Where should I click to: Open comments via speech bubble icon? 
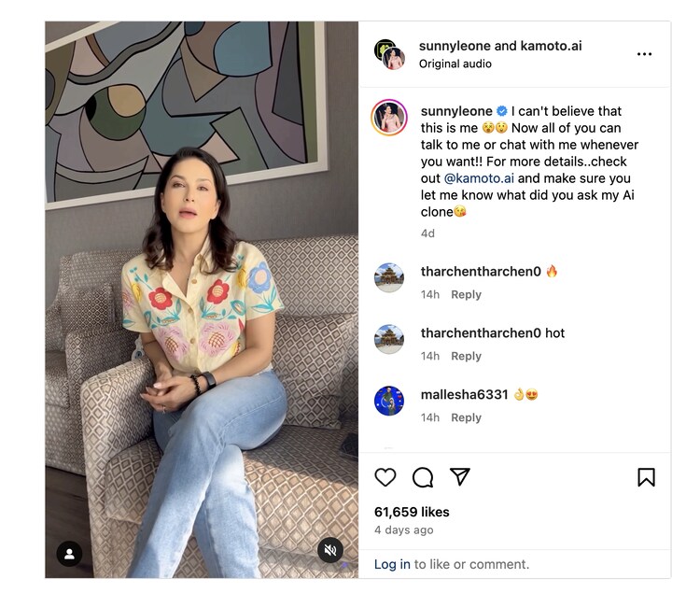point(423,477)
